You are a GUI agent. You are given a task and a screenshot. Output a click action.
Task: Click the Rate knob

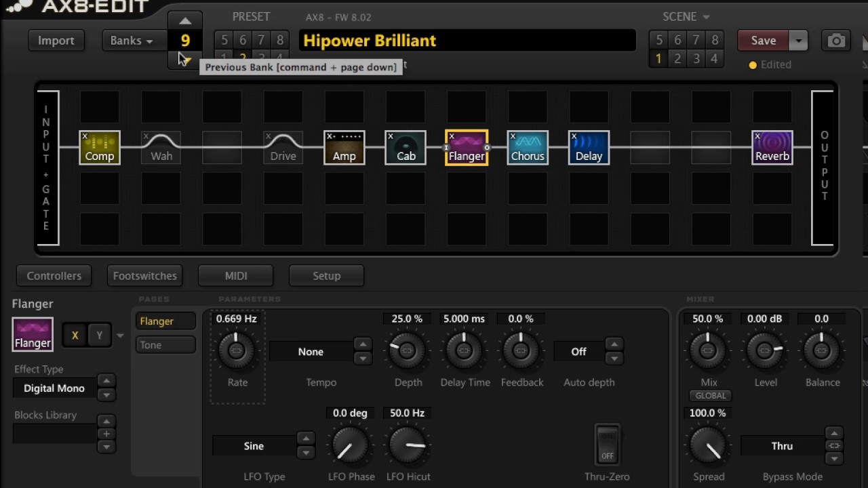coord(236,350)
